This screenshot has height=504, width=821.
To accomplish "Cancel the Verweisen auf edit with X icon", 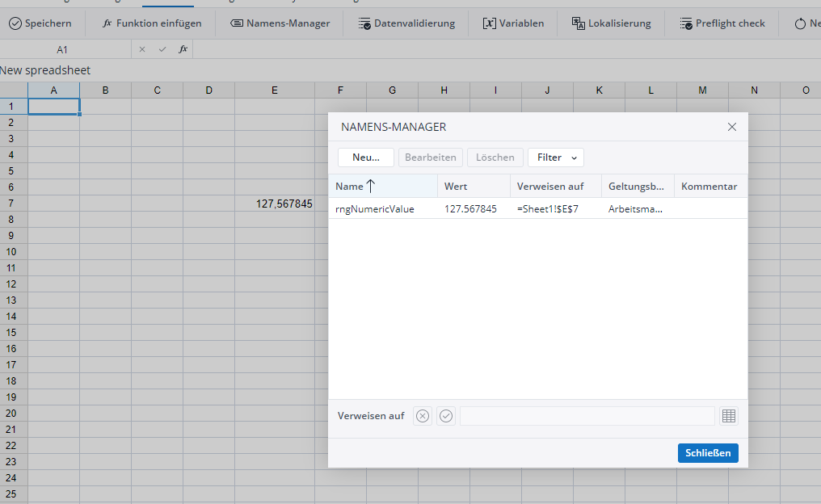I will click(423, 416).
